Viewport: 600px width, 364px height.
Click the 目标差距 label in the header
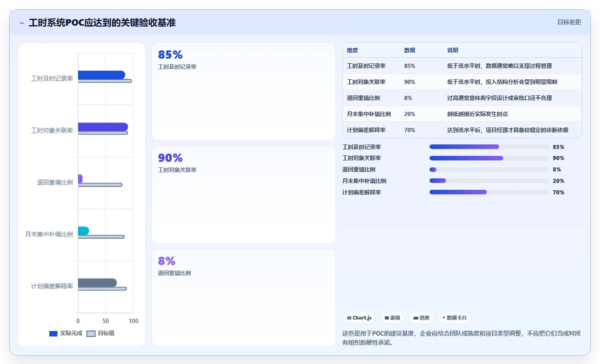569,22
